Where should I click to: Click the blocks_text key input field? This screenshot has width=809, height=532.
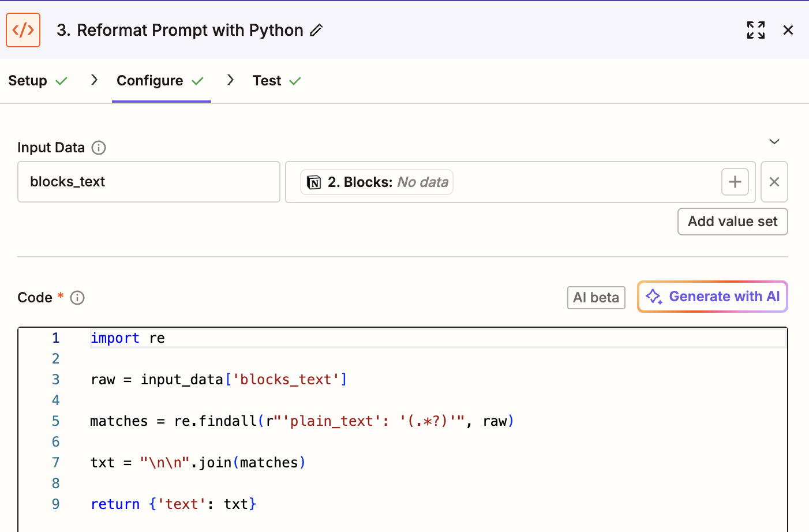coord(148,182)
